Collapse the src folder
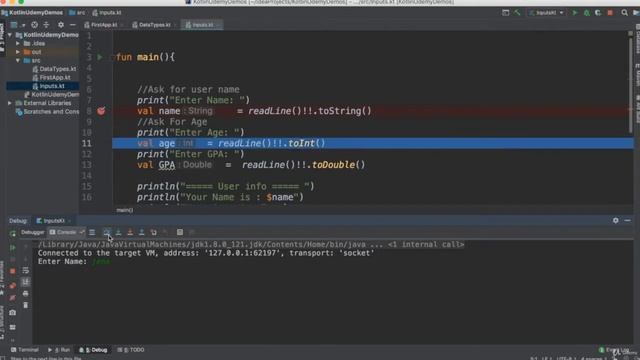The height and width of the screenshot is (360, 640). point(18,60)
